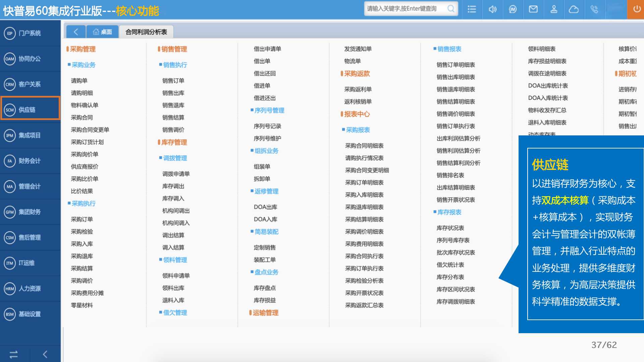Open the 销售订单 link
The height and width of the screenshot is (362, 644).
click(x=173, y=81)
